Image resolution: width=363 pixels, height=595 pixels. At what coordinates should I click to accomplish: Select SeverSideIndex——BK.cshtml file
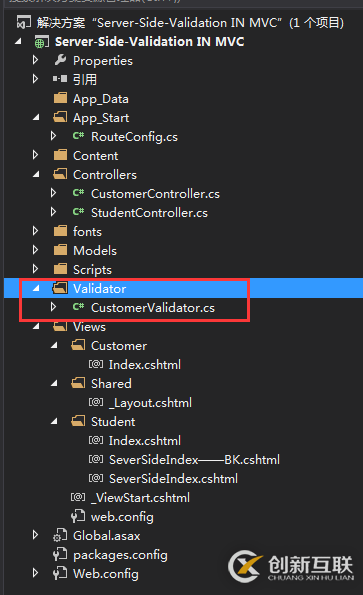[194, 460]
